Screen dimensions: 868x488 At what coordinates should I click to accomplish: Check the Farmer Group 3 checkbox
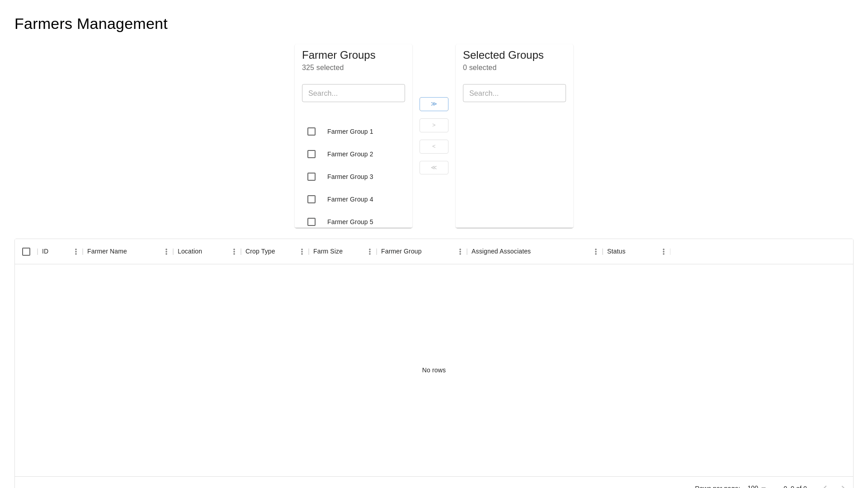[x=311, y=177]
